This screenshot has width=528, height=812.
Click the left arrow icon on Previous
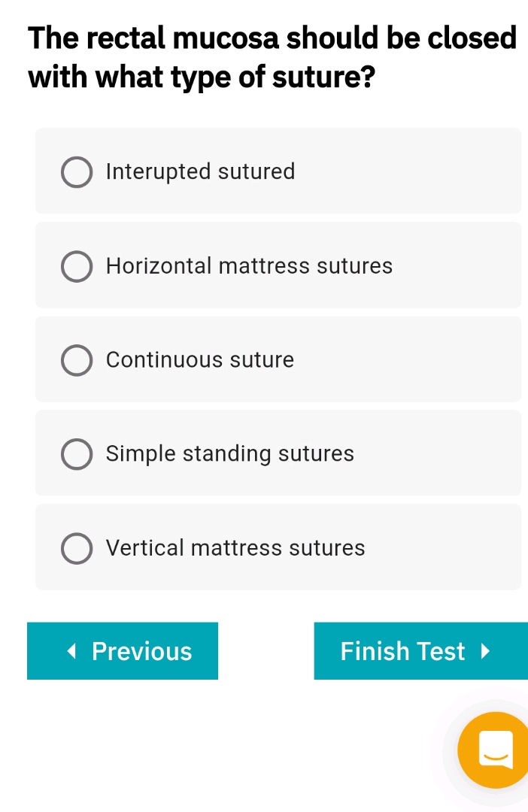coord(71,651)
